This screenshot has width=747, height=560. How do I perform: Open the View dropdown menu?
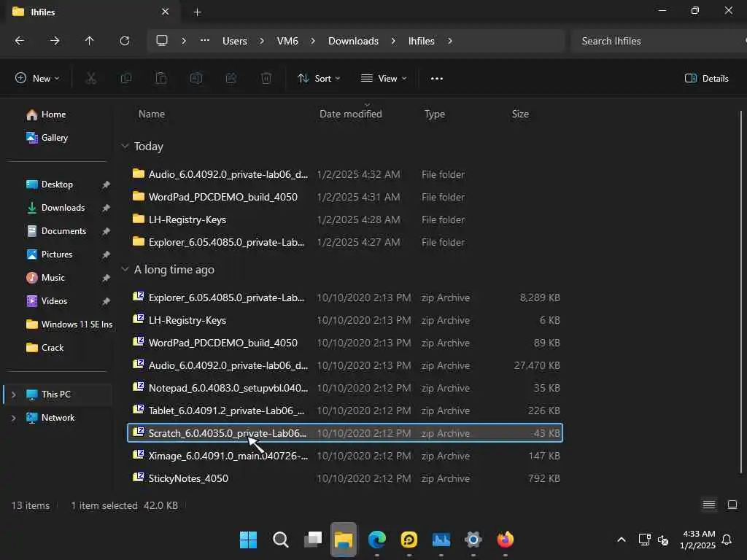click(384, 78)
